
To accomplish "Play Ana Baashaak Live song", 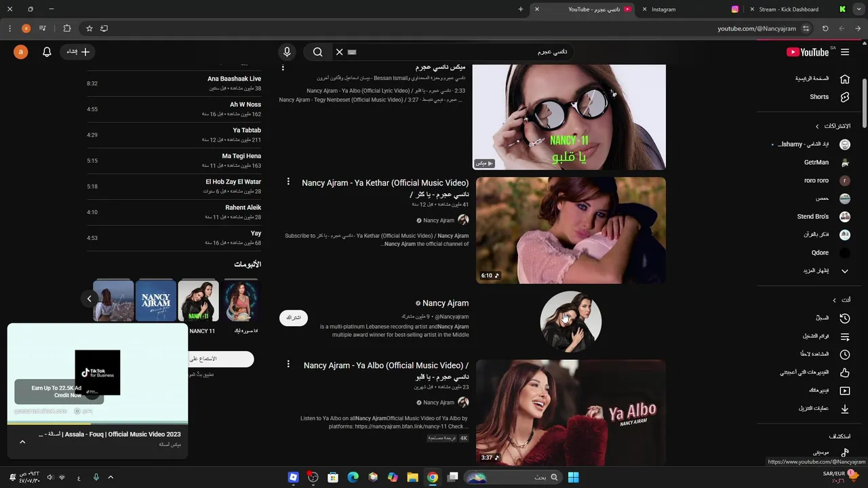I will pyautogui.click(x=174, y=83).
